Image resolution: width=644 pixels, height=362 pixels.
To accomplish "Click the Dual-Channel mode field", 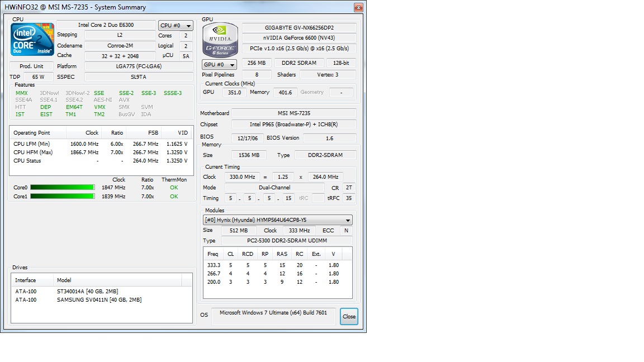I will tap(274, 188).
